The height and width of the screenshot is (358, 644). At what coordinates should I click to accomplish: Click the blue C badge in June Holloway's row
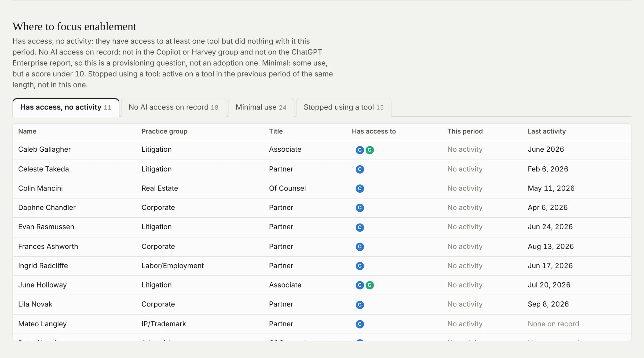point(360,285)
